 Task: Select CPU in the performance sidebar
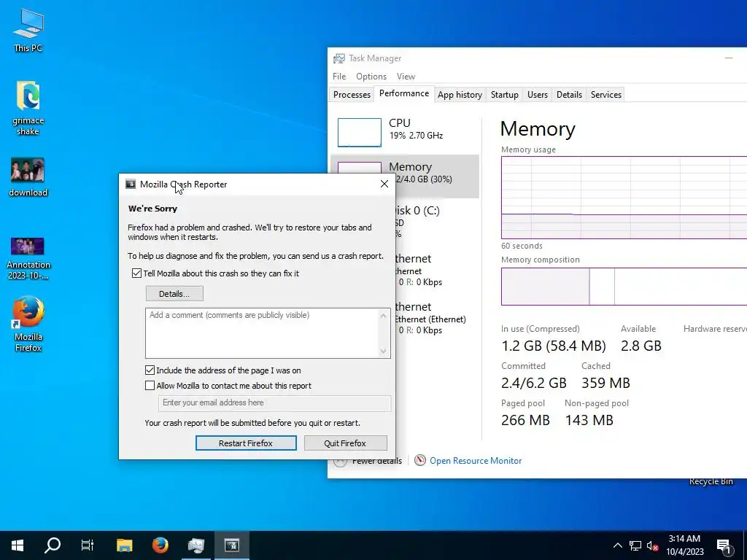[405, 132]
